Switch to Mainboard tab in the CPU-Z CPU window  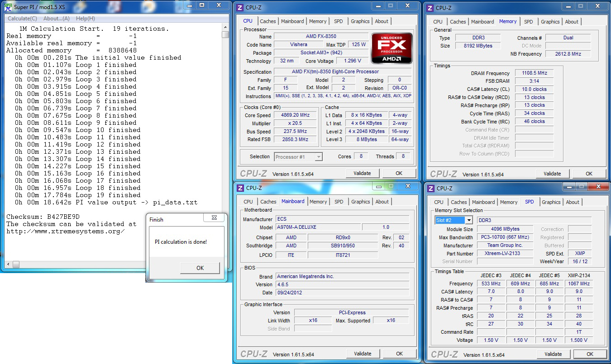pos(292,21)
